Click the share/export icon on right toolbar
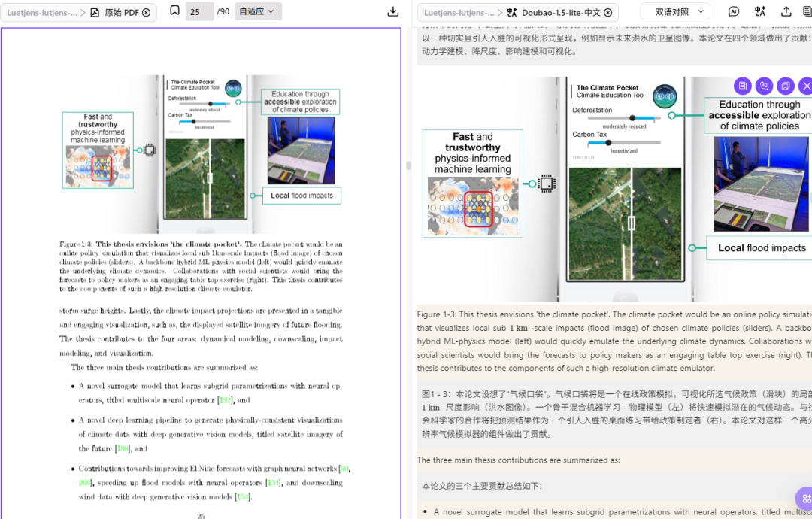 point(786,11)
